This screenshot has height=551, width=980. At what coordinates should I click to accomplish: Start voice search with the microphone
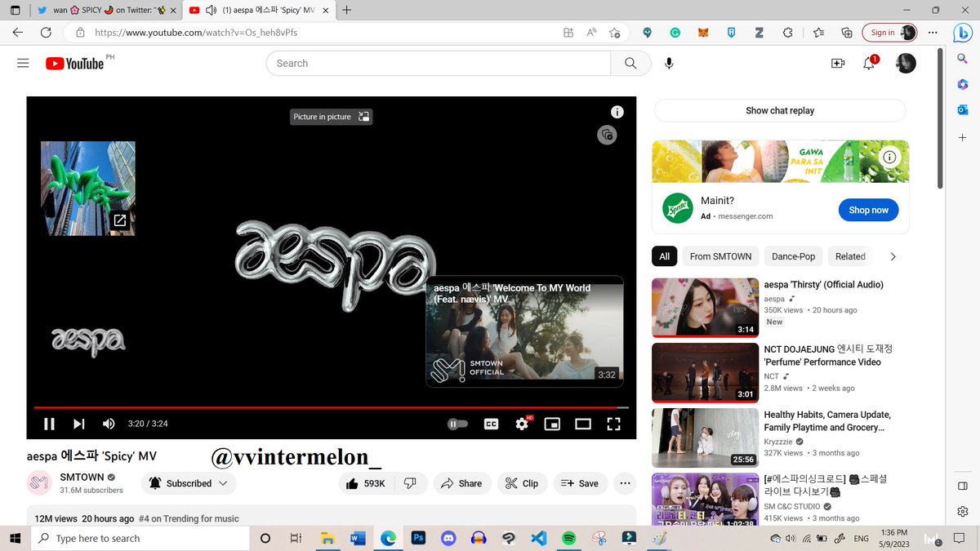point(670,63)
